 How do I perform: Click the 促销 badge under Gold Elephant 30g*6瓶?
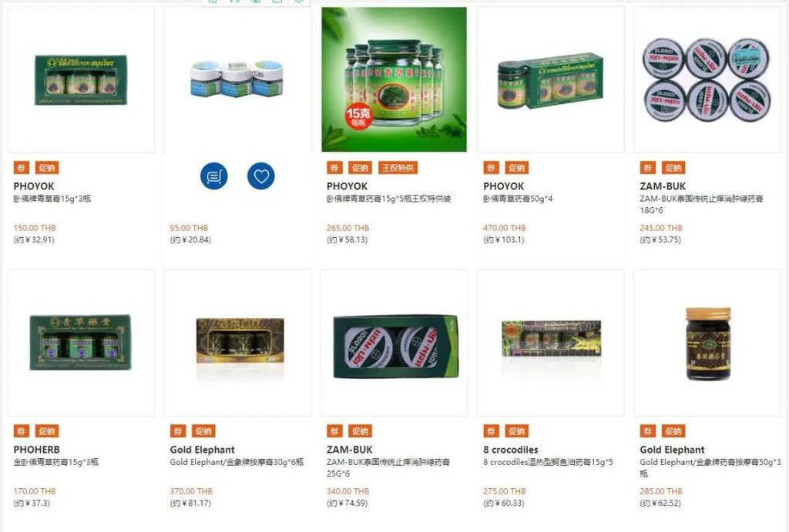(203, 431)
